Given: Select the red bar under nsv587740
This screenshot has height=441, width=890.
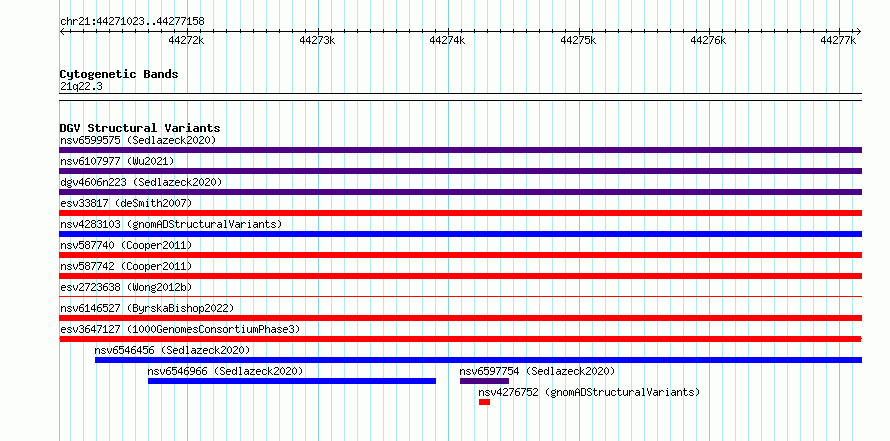Looking at the screenshot, I should (460, 255).
